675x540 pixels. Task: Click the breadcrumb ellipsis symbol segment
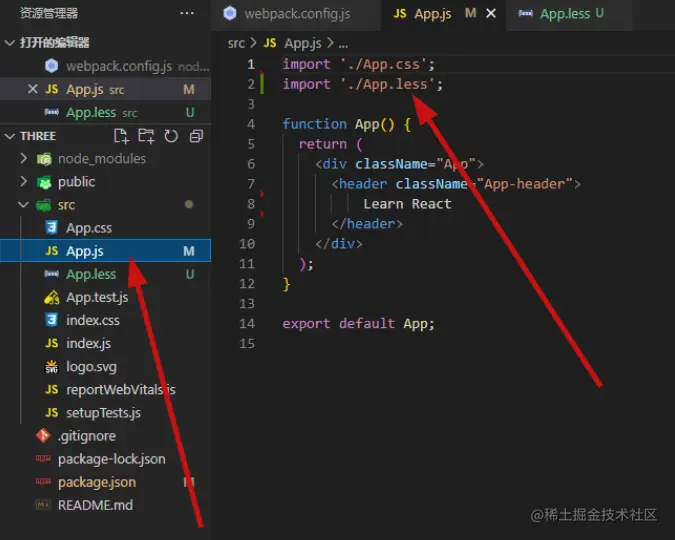[343, 44]
